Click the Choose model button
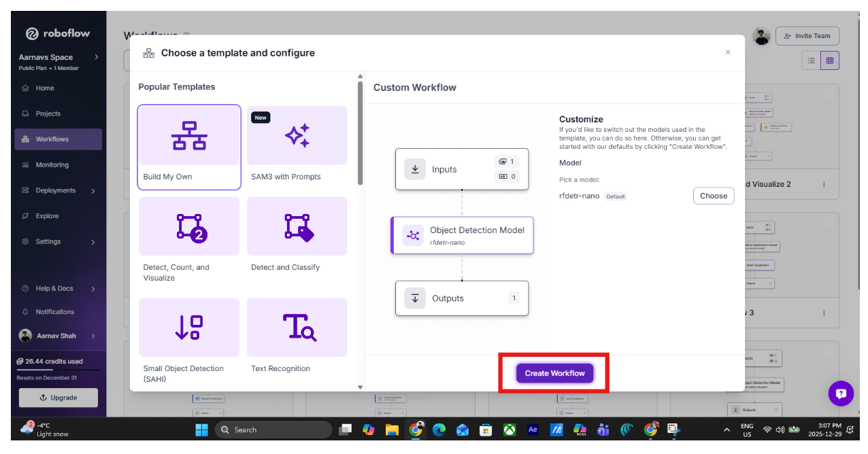 tap(714, 196)
